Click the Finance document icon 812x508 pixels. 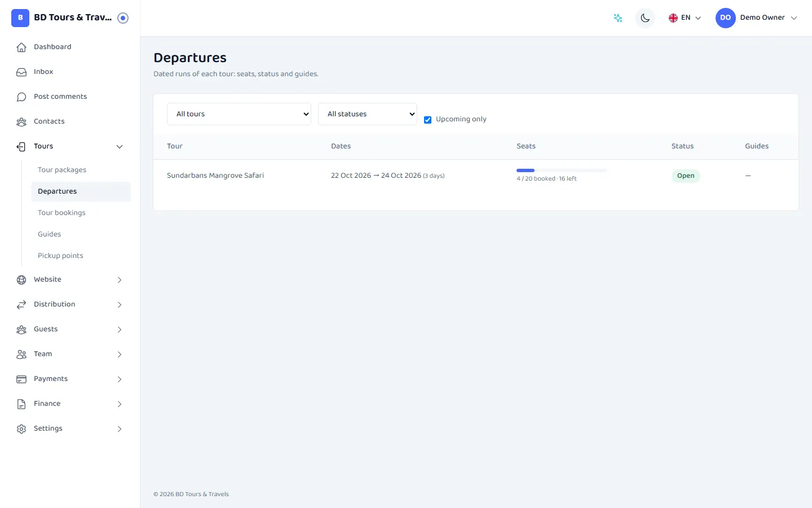[x=21, y=404]
